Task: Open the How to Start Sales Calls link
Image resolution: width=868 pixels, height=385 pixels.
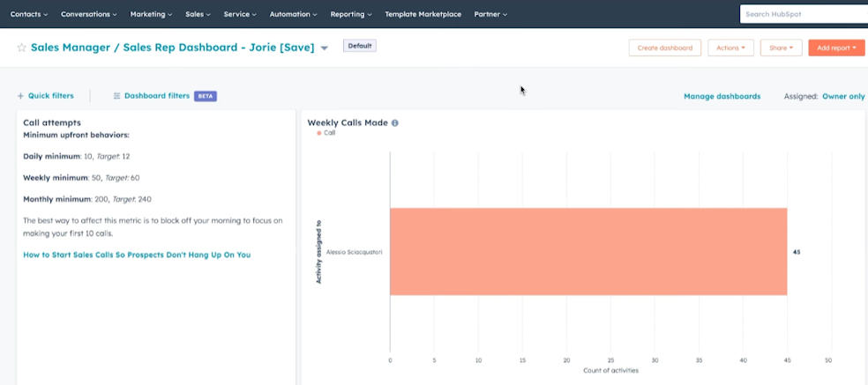Action: click(x=137, y=255)
